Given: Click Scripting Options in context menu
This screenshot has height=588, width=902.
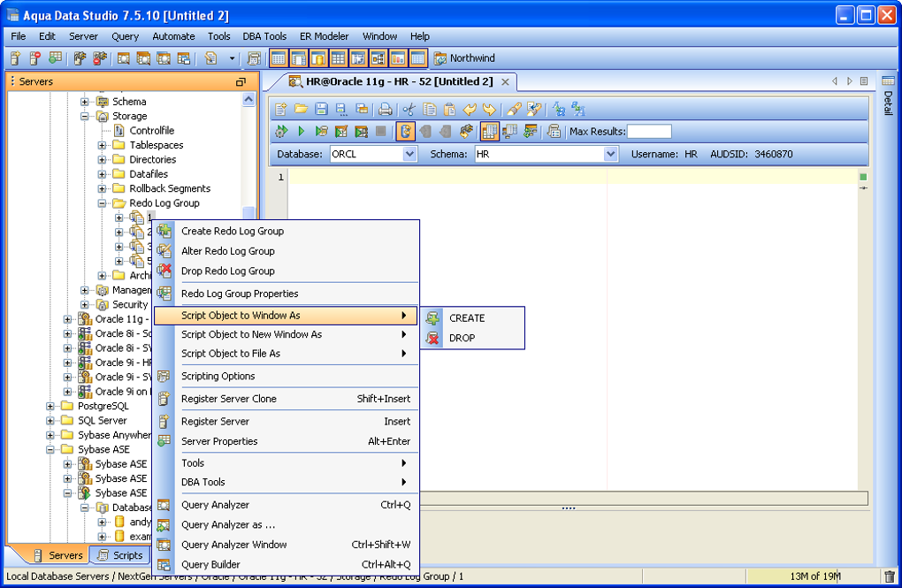Looking at the screenshot, I should [287, 377].
